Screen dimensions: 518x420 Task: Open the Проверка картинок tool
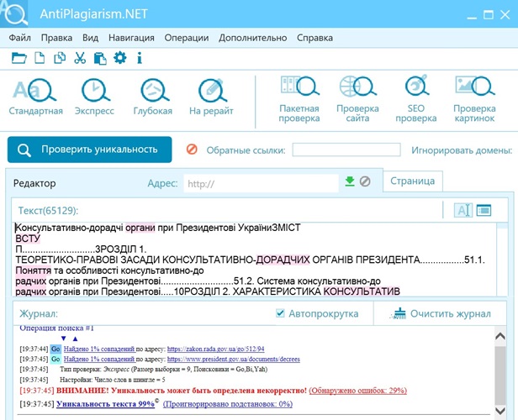click(x=475, y=99)
